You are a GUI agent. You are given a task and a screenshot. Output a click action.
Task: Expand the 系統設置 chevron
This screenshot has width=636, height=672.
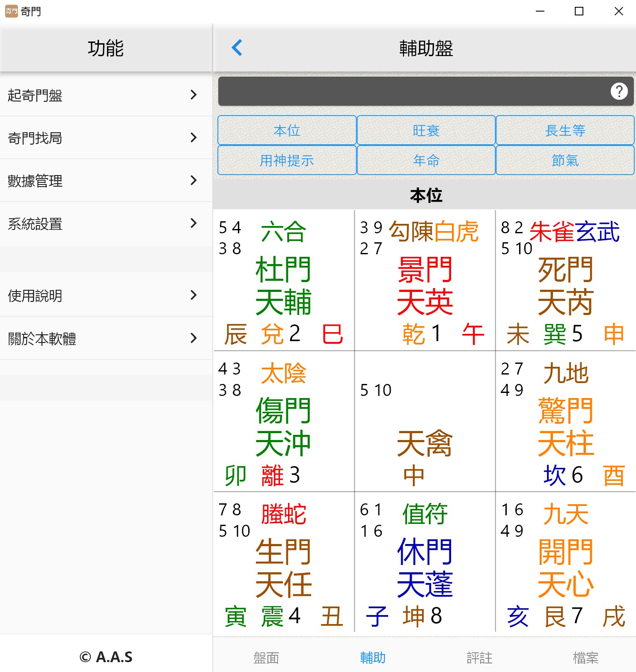coord(193,223)
